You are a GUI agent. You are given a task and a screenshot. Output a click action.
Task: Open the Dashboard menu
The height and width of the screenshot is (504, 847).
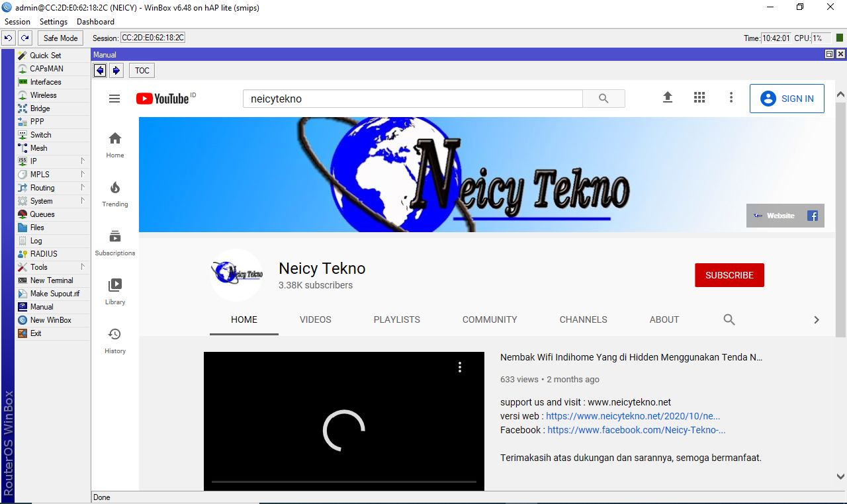click(95, 22)
